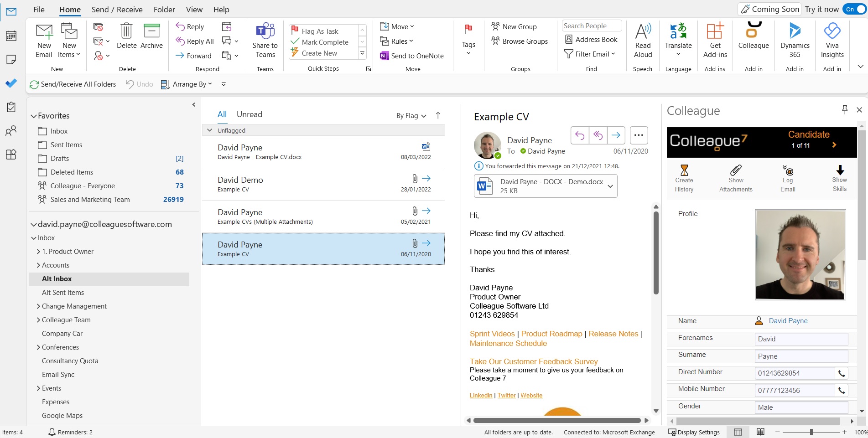Open the Tags dropdown

coord(468,41)
